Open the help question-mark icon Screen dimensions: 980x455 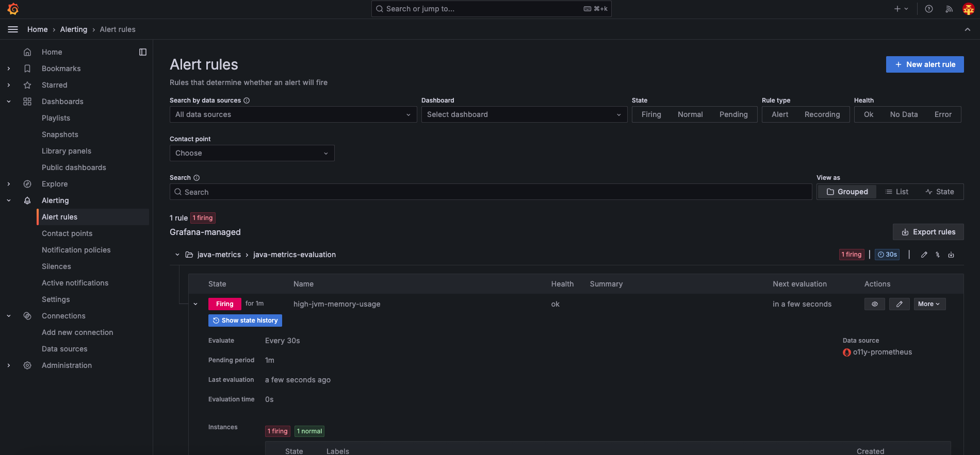click(929, 9)
